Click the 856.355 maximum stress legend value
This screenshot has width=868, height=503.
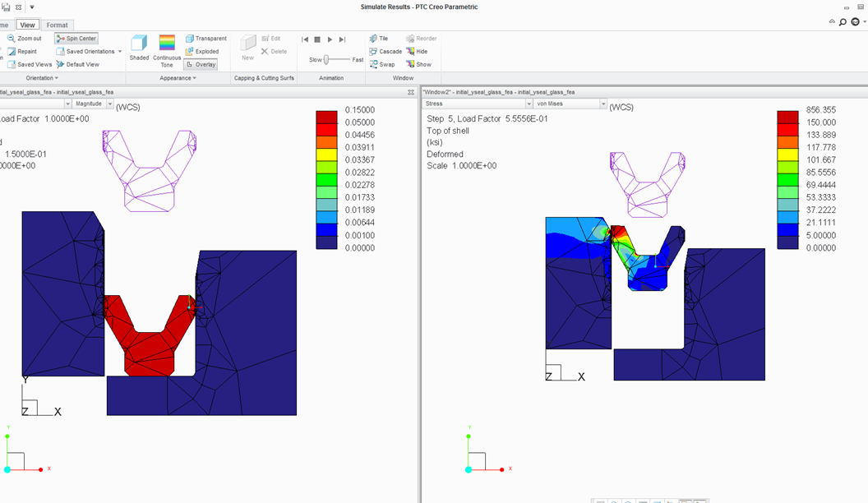821,109
